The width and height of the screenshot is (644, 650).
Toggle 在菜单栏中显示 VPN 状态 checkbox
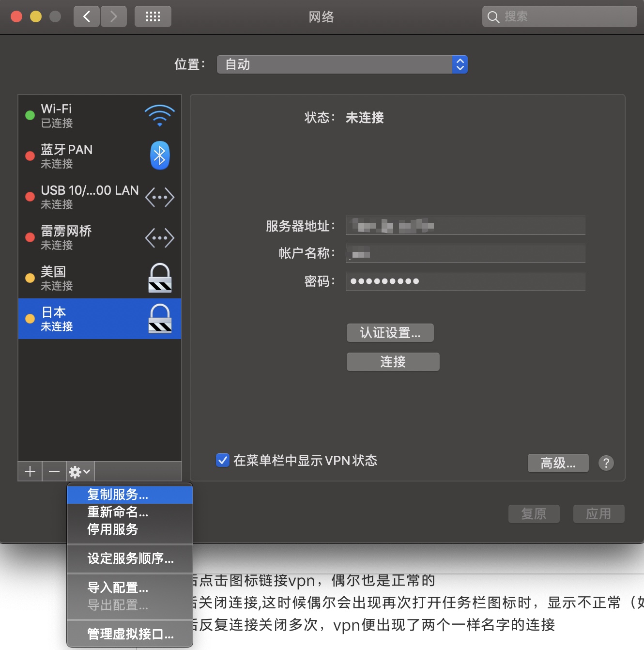[x=223, y=460]
